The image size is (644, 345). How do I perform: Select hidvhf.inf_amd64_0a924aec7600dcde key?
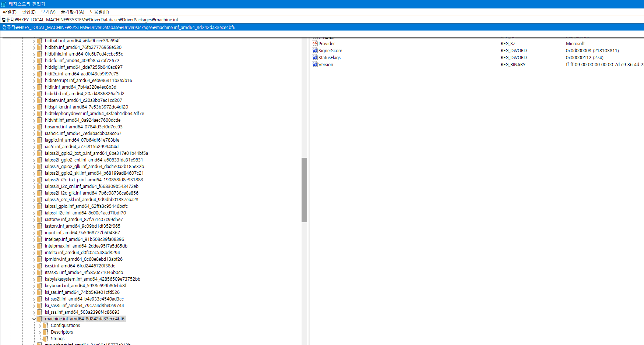click(x=82, y=120)
